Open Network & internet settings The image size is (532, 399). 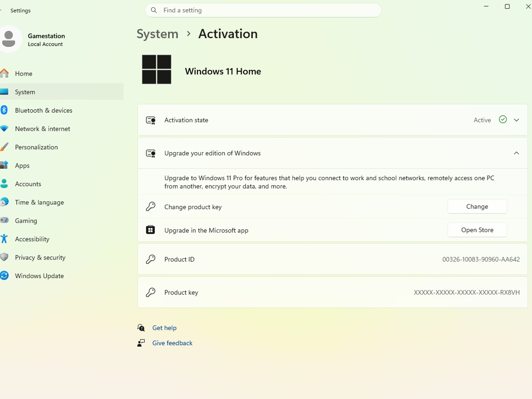62,129
